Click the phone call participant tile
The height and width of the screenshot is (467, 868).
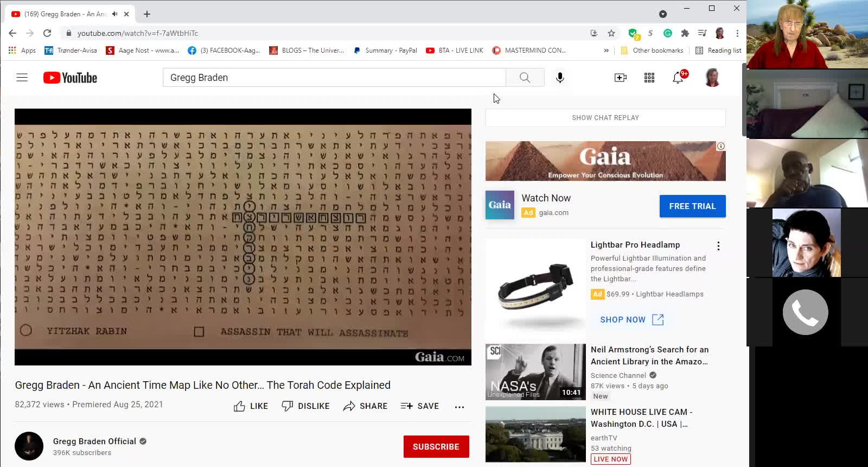(806, 312)
